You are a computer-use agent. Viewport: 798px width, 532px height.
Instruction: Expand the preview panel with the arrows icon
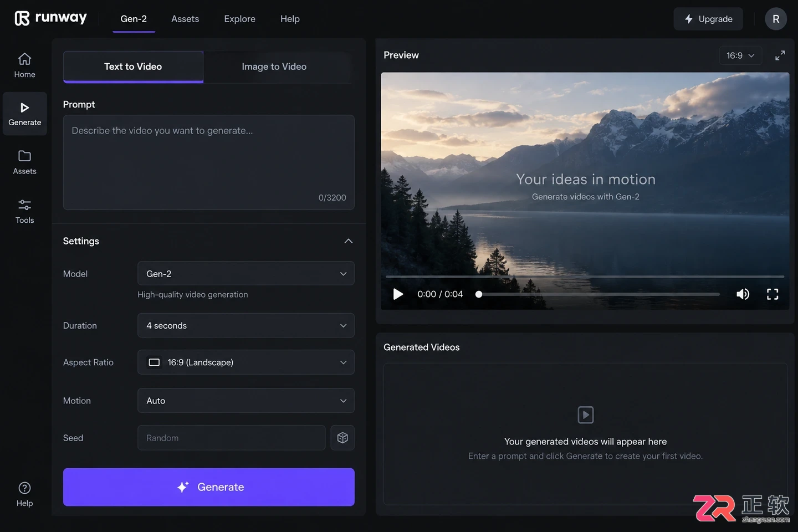coord(780,55)
